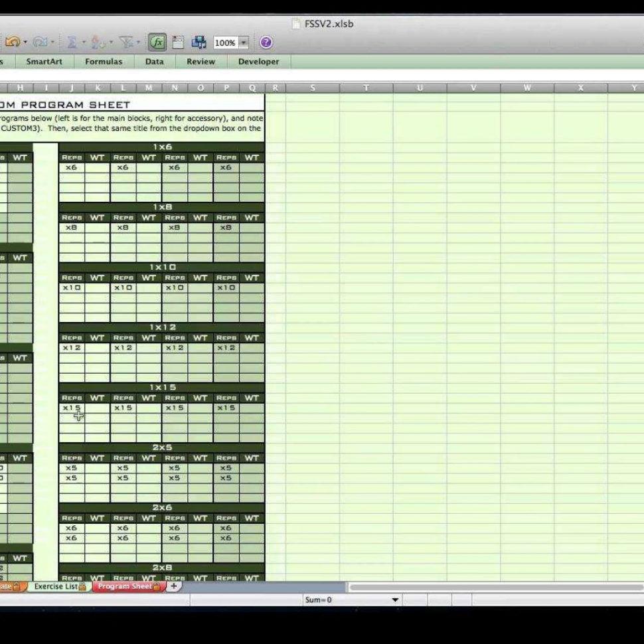The height and width of the screenshot is (644, 644).
Task: Select the Program Sheet tab
Action: tap(126, 587)
